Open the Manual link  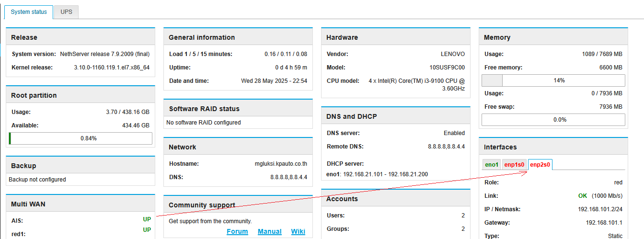270,232
